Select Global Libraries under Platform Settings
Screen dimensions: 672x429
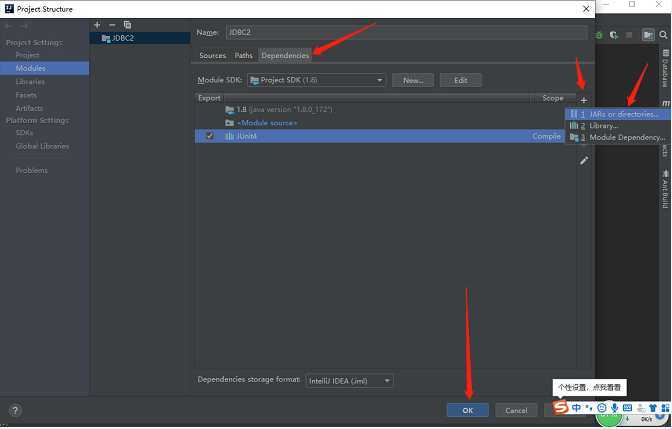[42, 146]
